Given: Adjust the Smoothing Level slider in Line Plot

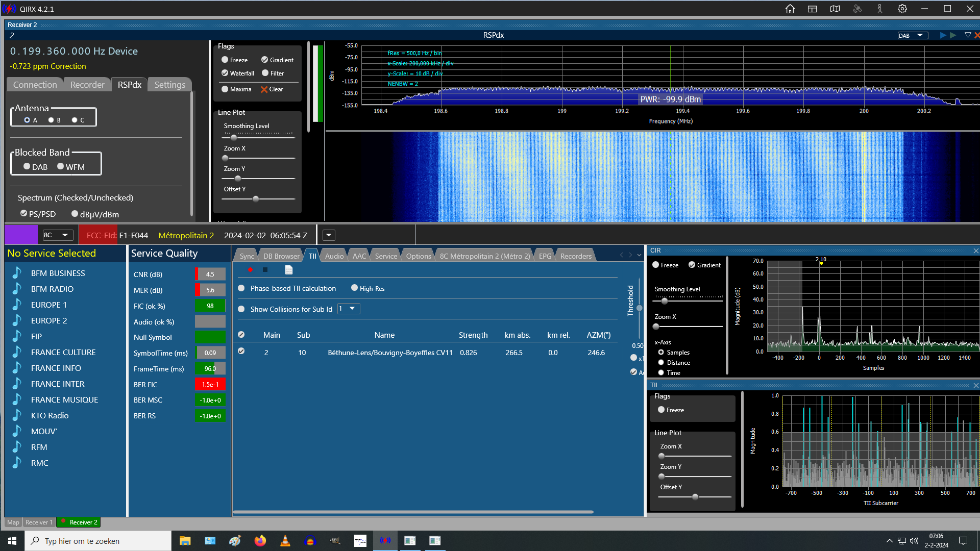Looking at the screenshot, I should tap(234, 137).
